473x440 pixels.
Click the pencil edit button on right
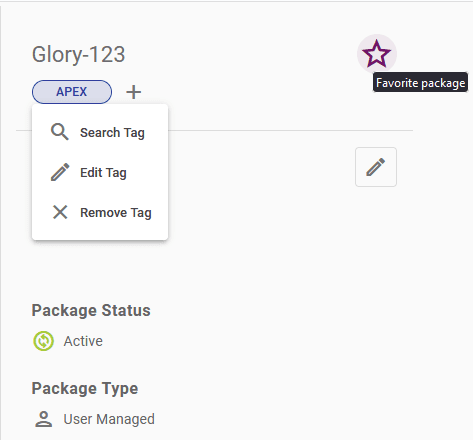click(x=376, y=167)
